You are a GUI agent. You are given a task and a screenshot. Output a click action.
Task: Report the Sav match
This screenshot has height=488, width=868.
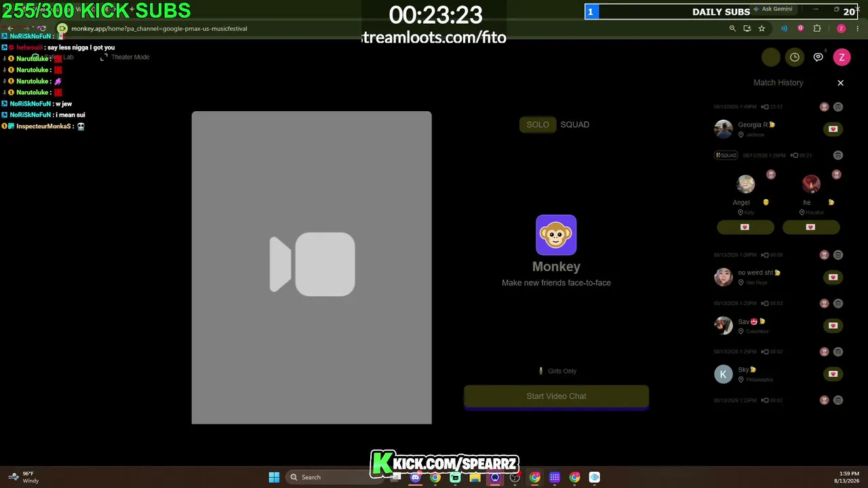[825, 303]
